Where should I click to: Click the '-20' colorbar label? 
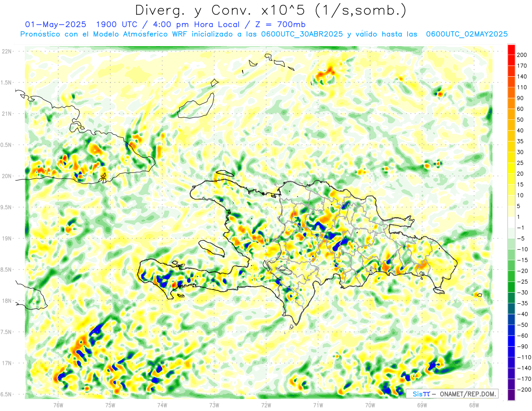point(522,271)
